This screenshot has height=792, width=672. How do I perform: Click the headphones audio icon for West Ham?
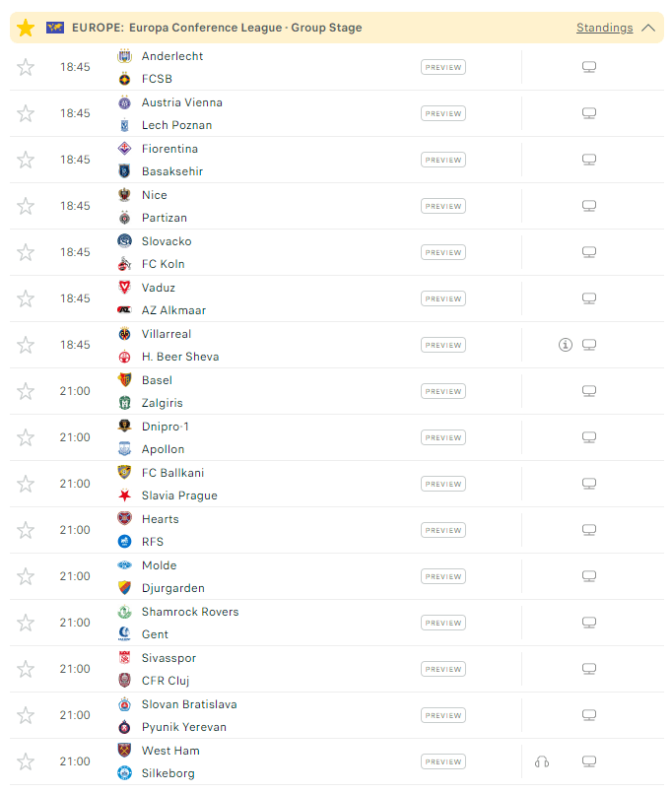point(541,761)
